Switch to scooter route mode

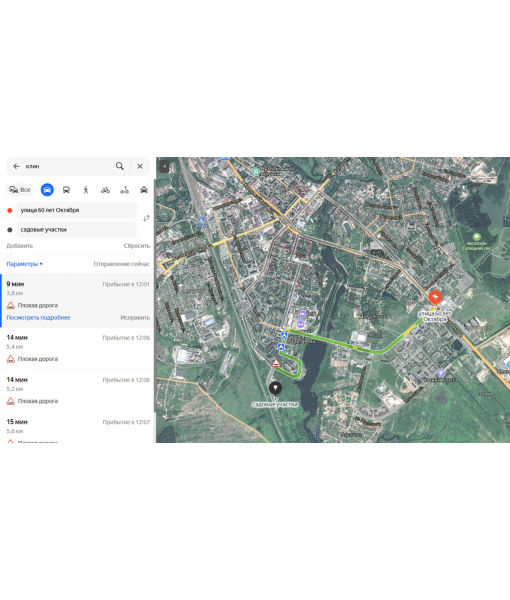[x=124, y=190]
